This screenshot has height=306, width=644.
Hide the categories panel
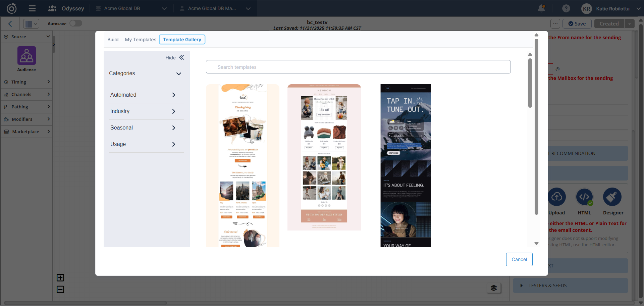pos(175,58)
